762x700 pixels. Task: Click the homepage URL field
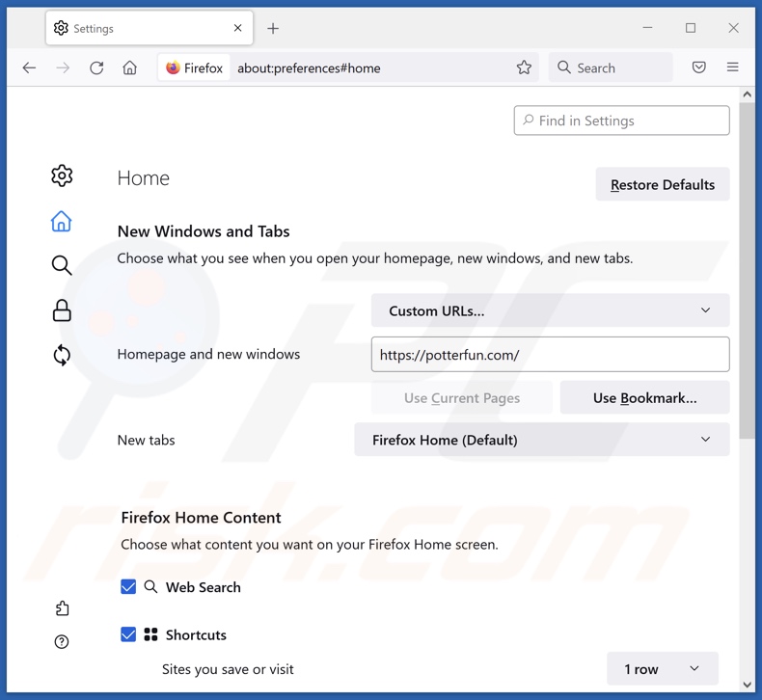coord(550,355)
